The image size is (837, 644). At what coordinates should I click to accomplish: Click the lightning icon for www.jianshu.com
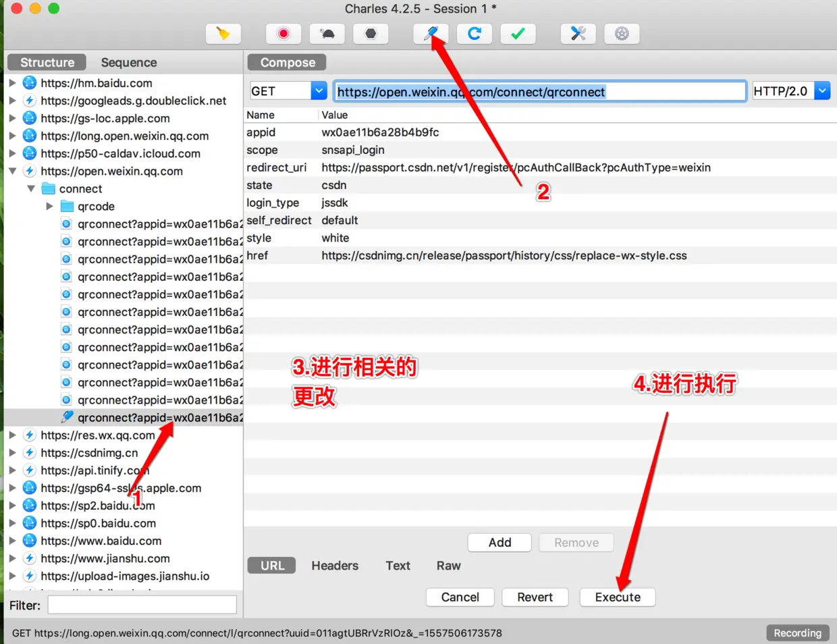pyautogui.click(x=30, y=558)
